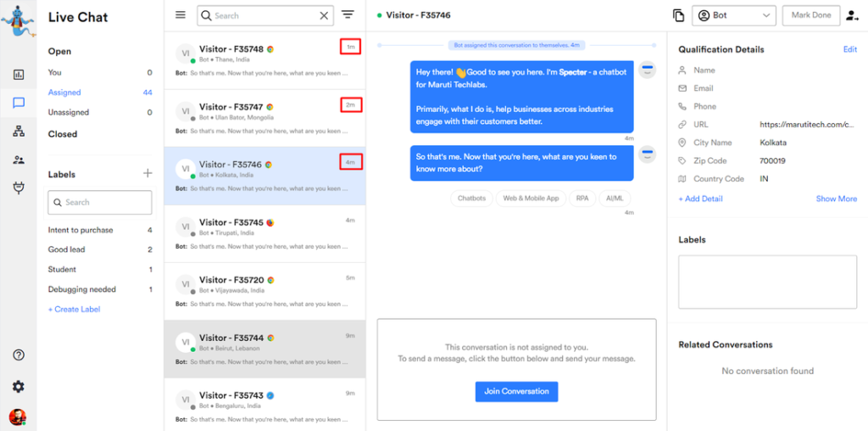The image size is (868, 431).
Task: Expand Show More qualification details
Action: coord(836,199)
